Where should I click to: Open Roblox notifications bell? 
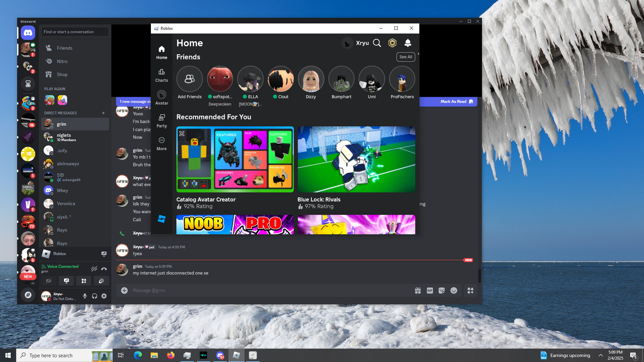pos(408,43)
